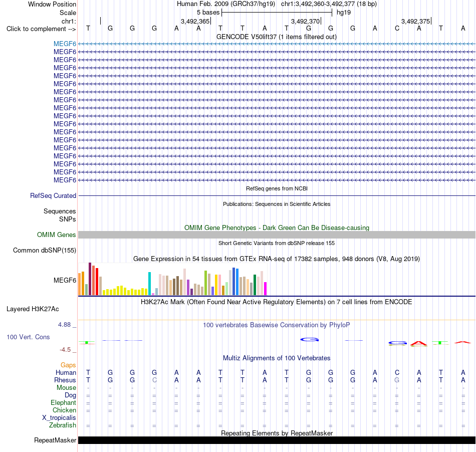The image size is (476, 452).
Task: Select the Mouse alignment row label
Action: tap(66, 388)
